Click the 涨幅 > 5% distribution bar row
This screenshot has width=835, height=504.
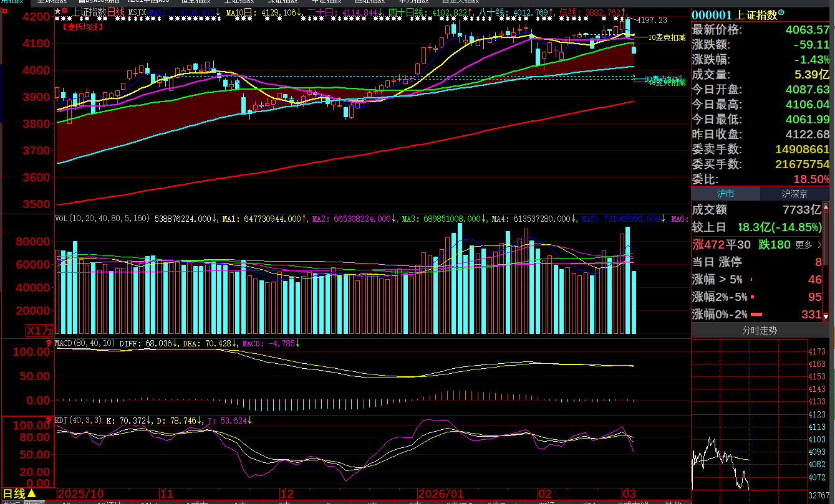coord(760,280)
